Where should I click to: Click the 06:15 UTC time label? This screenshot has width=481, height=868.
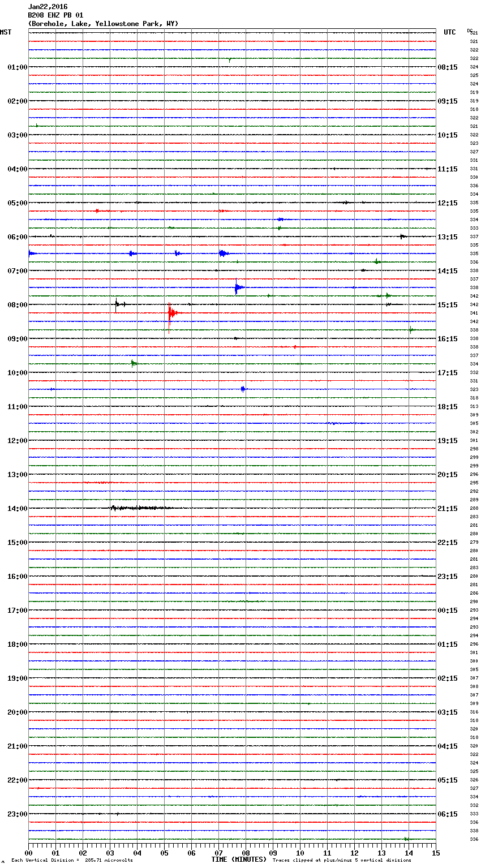point(448,814)
